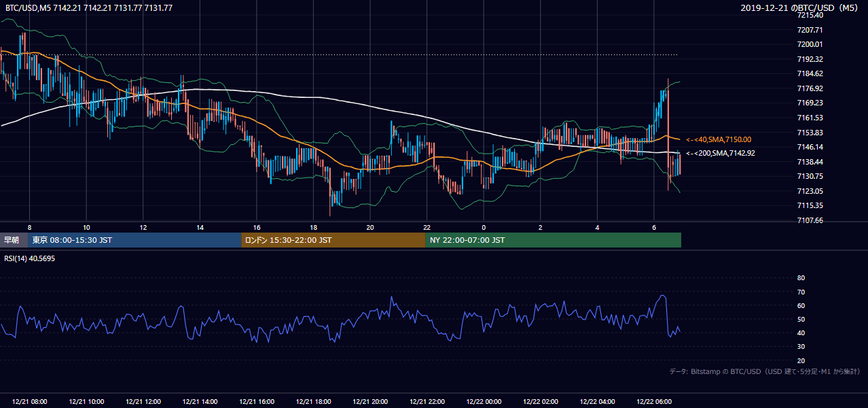This screenshot has width=868, height=408.
Task: Click the 12/21 20:00 date axis label
Action: point(370,402)
